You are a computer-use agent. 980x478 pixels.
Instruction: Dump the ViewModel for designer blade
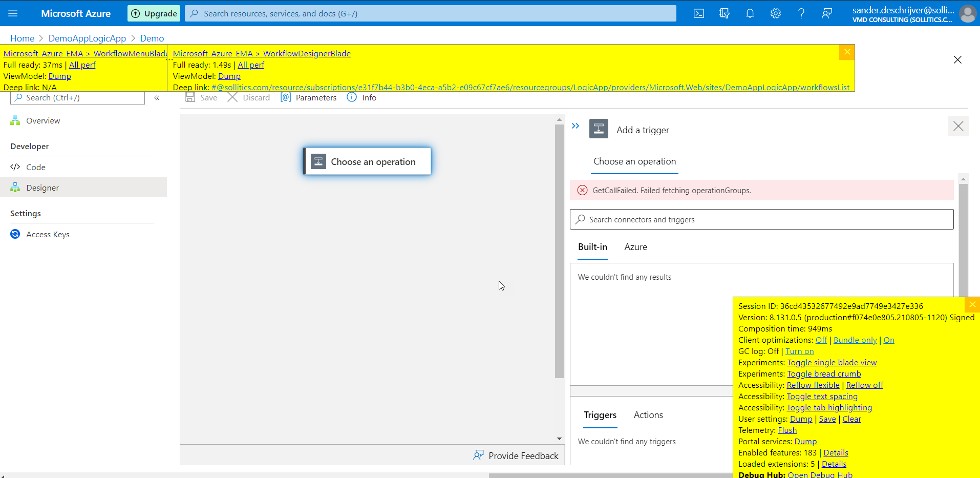tap(229, 76)
